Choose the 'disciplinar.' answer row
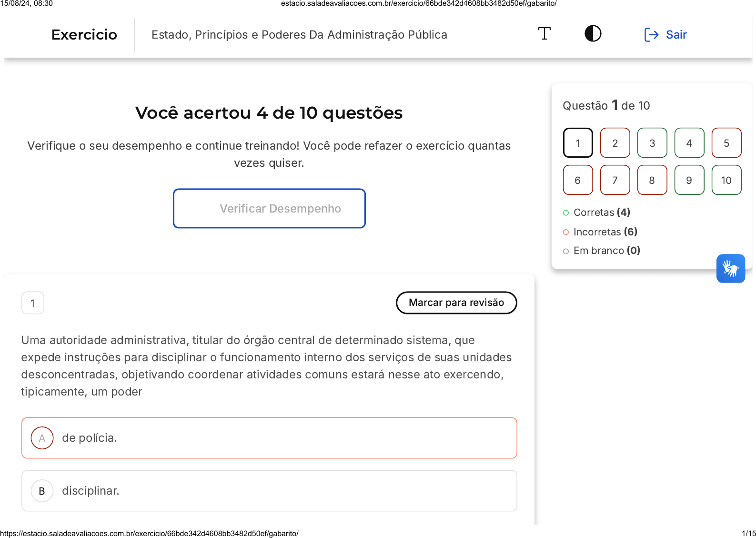Image resolution: width=756 pixels, height=538 pixels. pos(269,491)
